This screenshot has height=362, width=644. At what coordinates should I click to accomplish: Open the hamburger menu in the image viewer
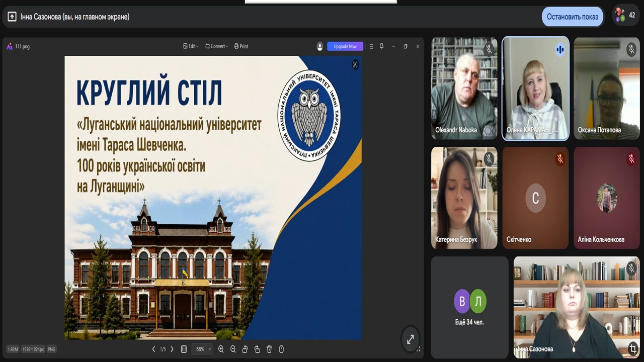371,46
